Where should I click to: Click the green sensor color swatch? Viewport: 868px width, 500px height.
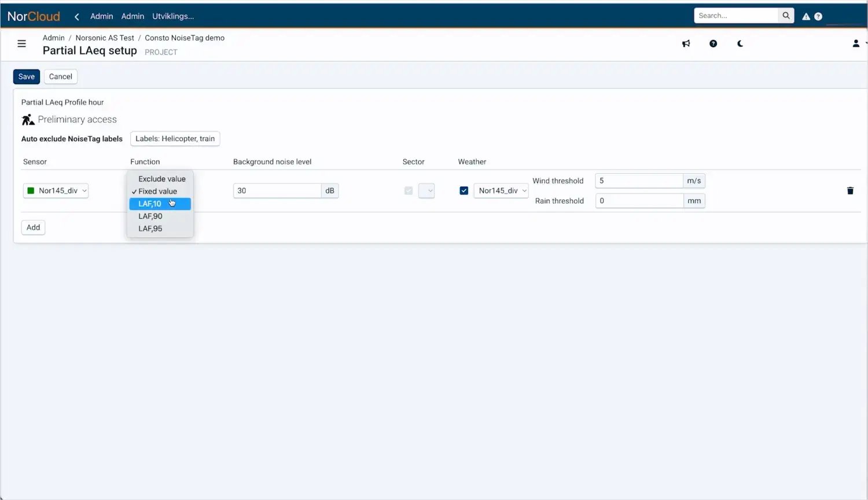(31, 190)
